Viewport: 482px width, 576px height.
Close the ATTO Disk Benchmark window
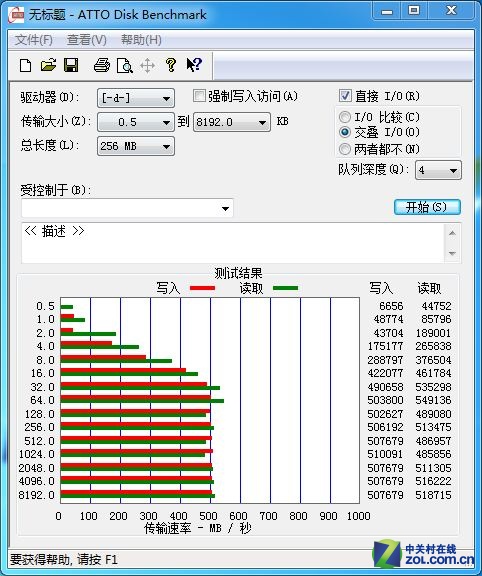pos(451,11)
